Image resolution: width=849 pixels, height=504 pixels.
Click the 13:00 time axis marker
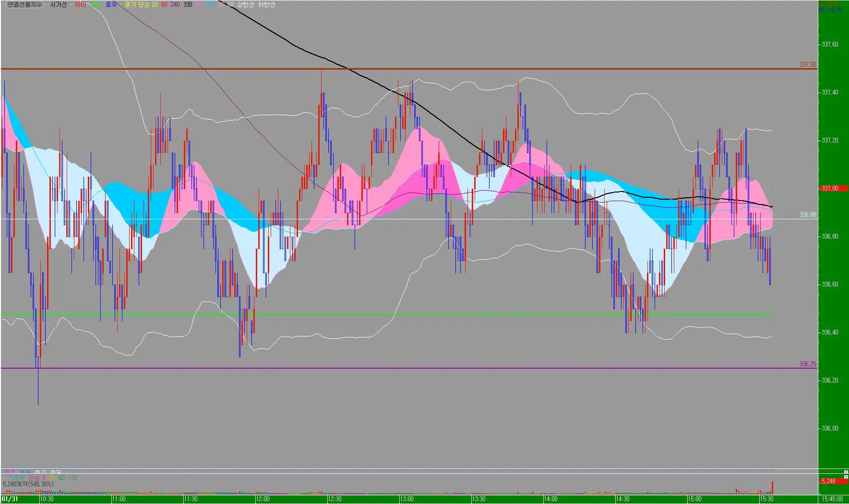coord(407,499)
